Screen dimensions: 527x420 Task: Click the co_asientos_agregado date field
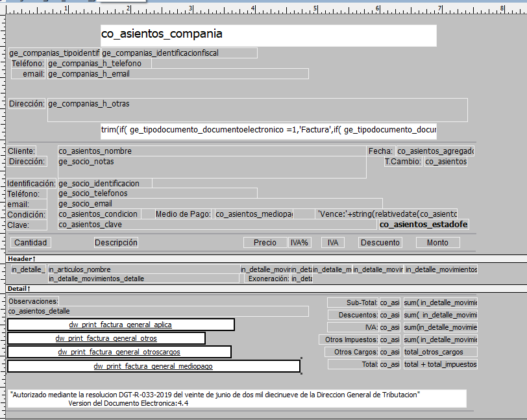pos(435,151)
